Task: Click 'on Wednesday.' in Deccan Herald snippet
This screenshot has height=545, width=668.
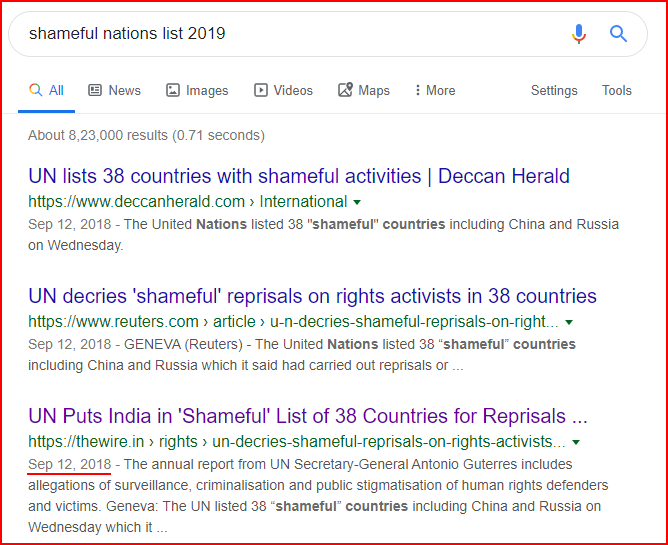Action: (76, 245)
